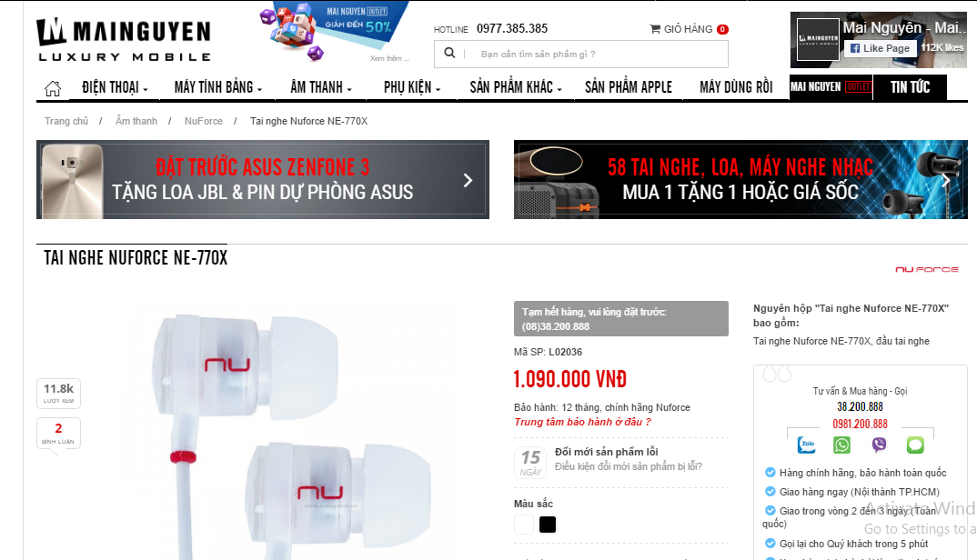Click the search magnifier icon
Image resolution: width=977 pixels, height=560 pixels.
(x=449, y=54)
